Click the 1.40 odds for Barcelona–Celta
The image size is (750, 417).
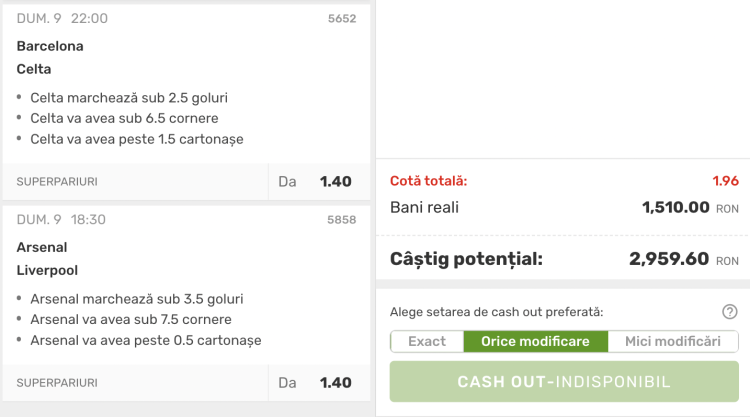[x=336, y=182]
